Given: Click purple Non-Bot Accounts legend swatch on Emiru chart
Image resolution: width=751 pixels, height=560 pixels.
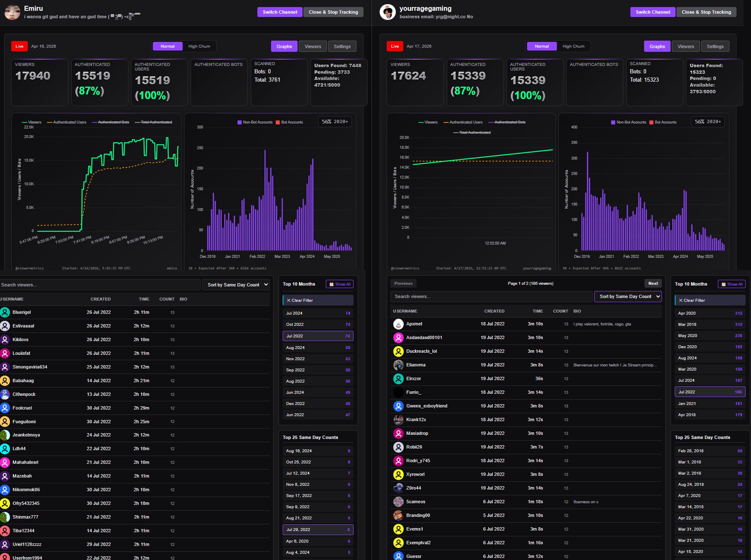Looking at the screenshot, I should pyautogui.click(x=240, y=122).
